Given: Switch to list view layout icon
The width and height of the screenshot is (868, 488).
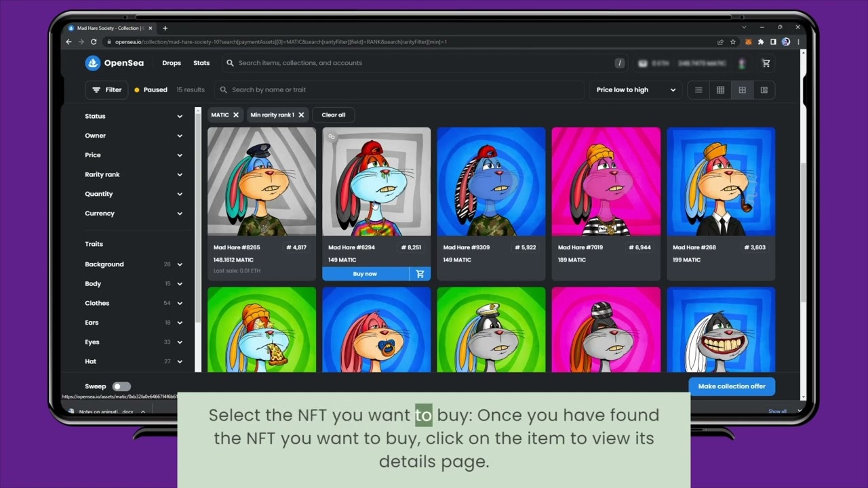Looking at the screenshot, I should tap(698, 90).
